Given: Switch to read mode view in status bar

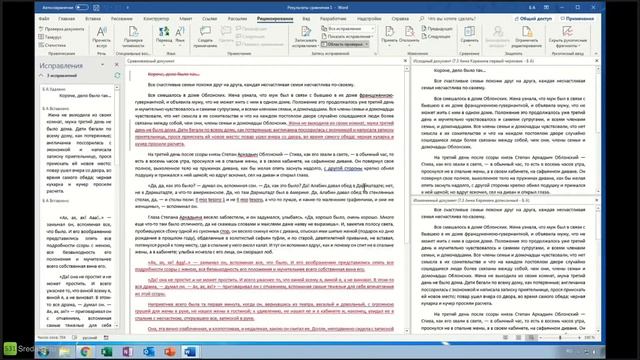Looking at the screenshot, I should coord(505,338).
